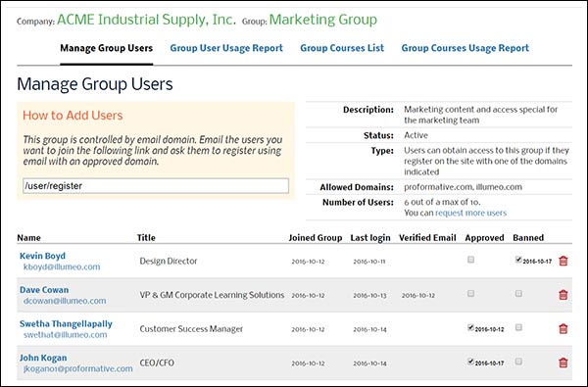Toggle Approved checkbox for Kevin Boyd
Screen dimensions: 588x387
coord(470,260)
